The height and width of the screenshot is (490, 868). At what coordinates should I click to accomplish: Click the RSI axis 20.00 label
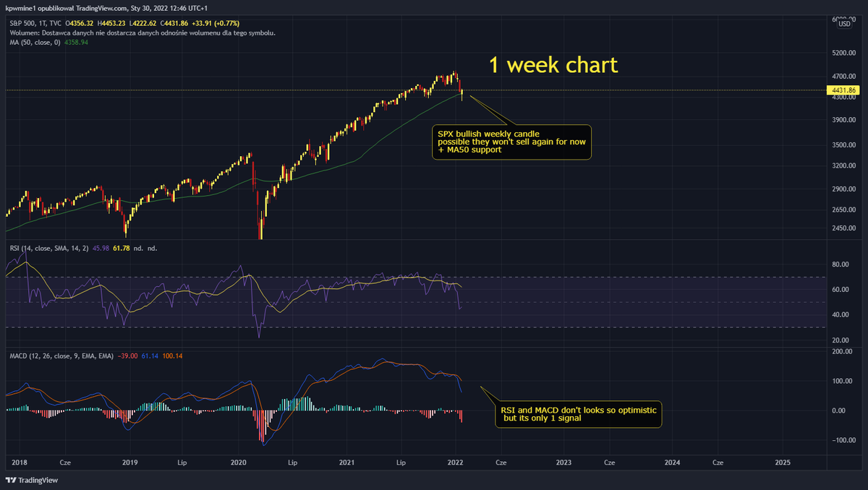pos(841,340)
